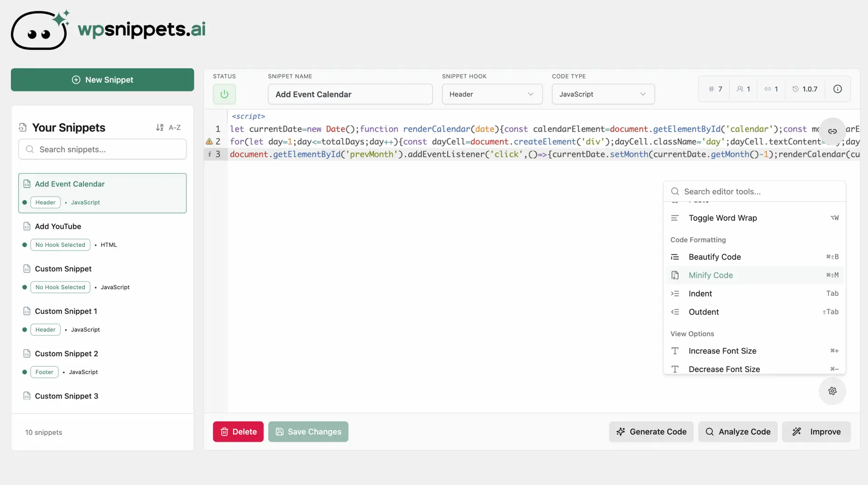Click the Minify Code file icon
Image resolution: width=868 pixels, height=485 pixels.
(675, 275)
